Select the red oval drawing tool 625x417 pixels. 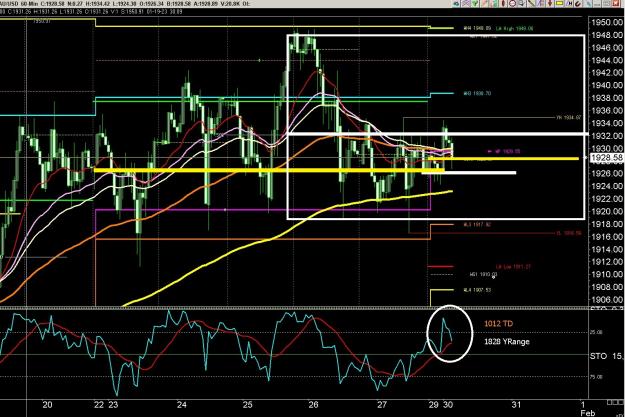pyautogui.click(x=503, y=4)
